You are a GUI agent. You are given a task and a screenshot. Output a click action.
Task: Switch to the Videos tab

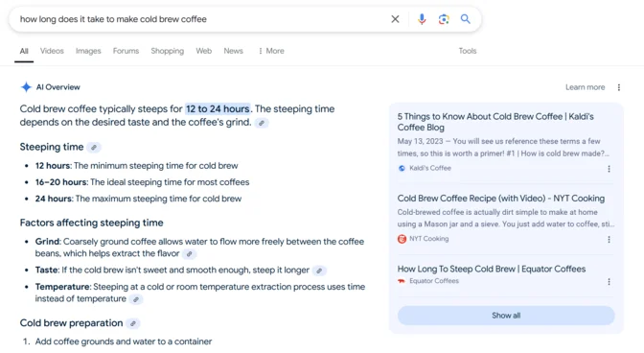[52, 51]
